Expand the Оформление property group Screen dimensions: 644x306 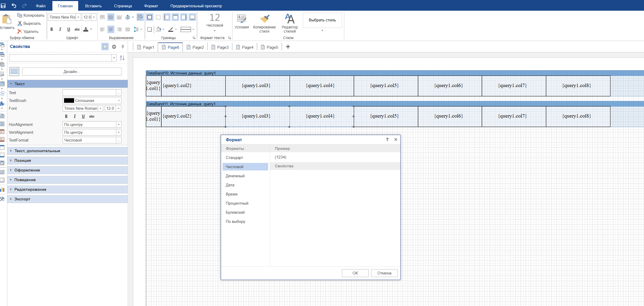pyautogui.click(x=68, y=170)
